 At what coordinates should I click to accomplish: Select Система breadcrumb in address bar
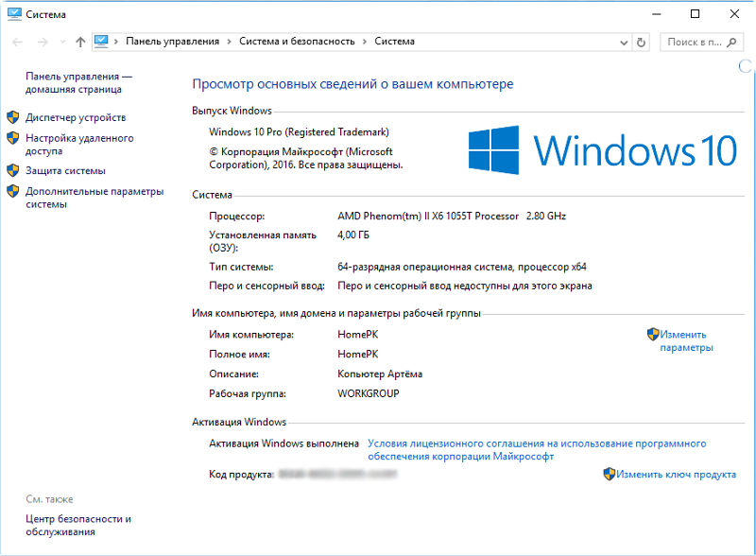tap(394, 42)
